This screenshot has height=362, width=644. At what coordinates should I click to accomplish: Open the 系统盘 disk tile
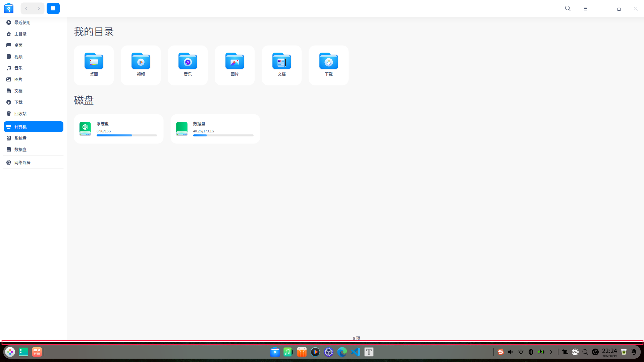pyautogui.click(x=118, y=129)
